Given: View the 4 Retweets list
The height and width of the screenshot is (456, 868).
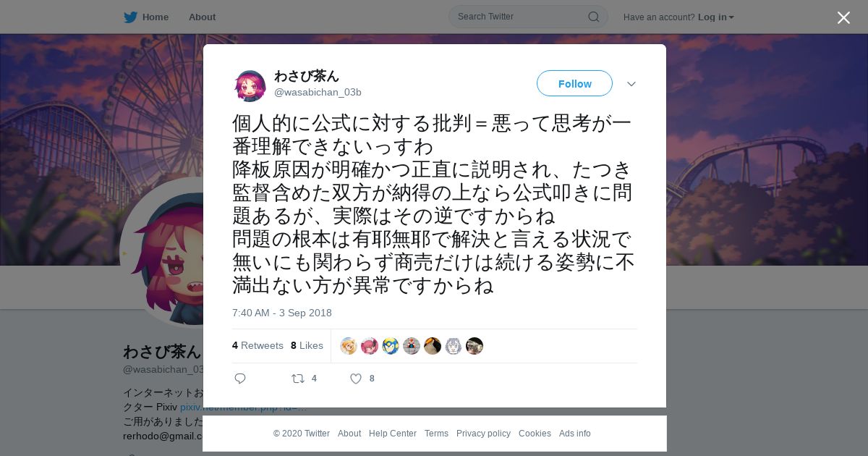Looking at the screenshot, I should click(258, 346).
